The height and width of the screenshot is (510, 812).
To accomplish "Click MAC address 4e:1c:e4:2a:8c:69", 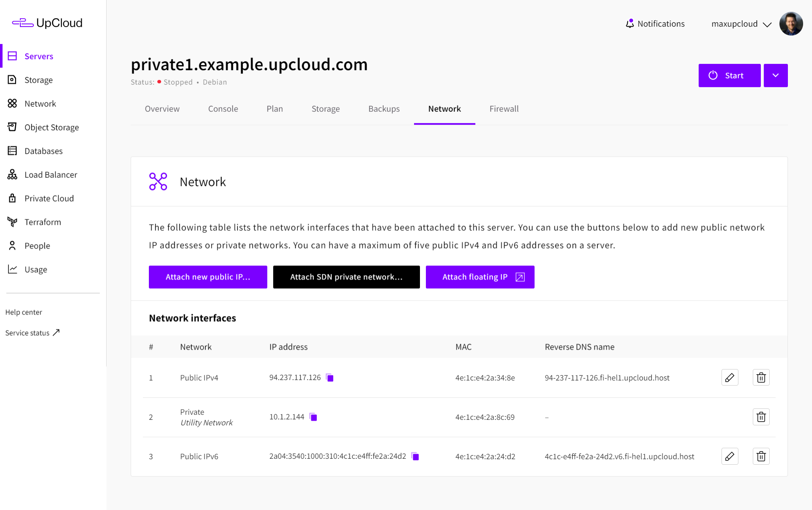I will tap(485, 417).
